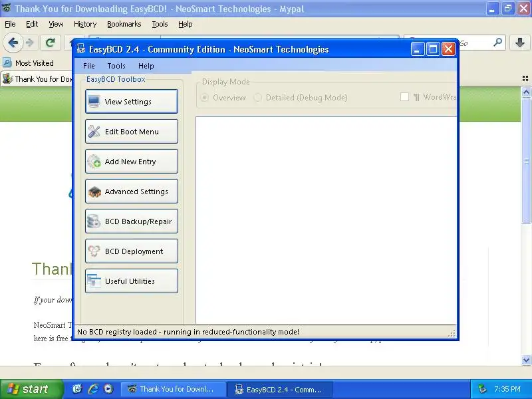
Task: Open Mypal browser Edit menu
Action: pyautogui.click(x=32, y=24)
